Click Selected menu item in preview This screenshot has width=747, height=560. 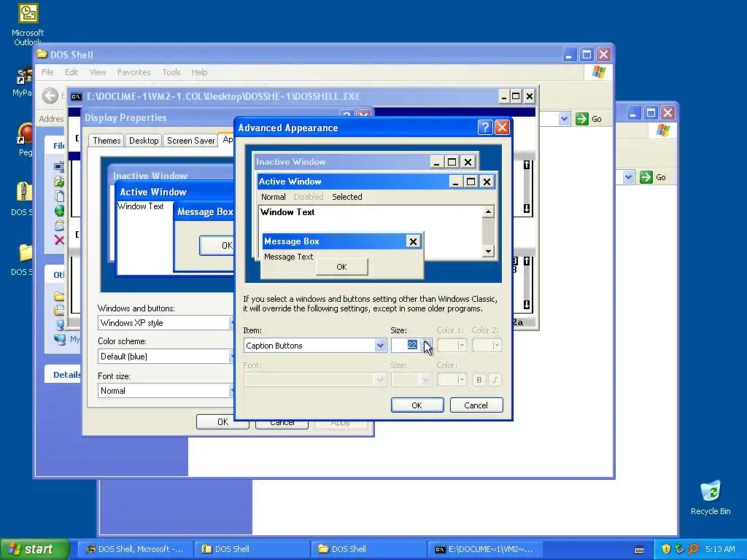347,197
